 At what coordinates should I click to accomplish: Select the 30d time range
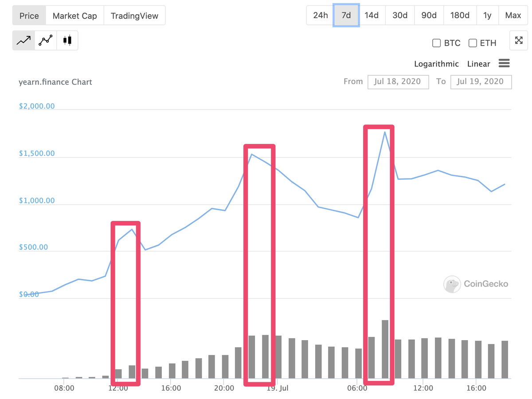pyautogui.click(x=400, y=15)
